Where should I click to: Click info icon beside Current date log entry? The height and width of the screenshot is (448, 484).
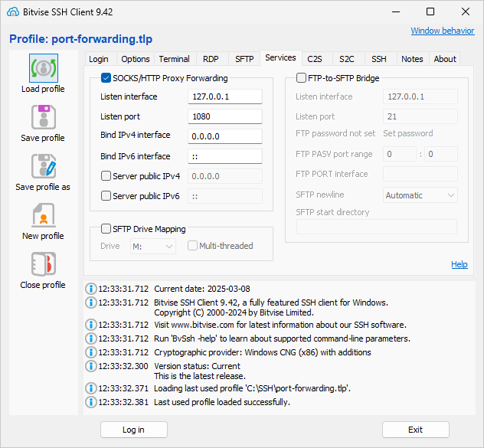coord(90,289)
